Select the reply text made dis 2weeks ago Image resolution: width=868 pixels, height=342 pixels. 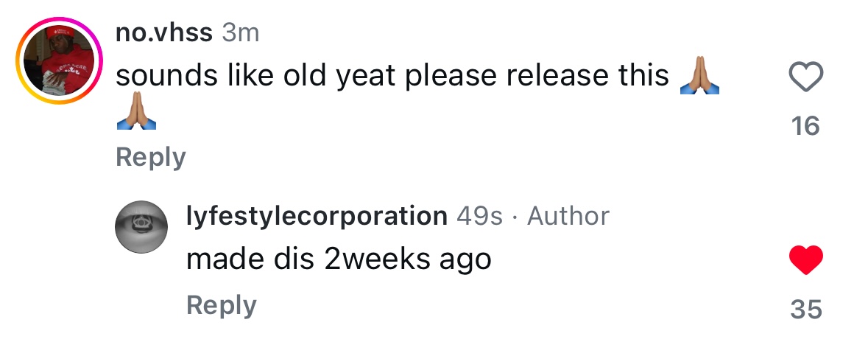coord(339,259)
